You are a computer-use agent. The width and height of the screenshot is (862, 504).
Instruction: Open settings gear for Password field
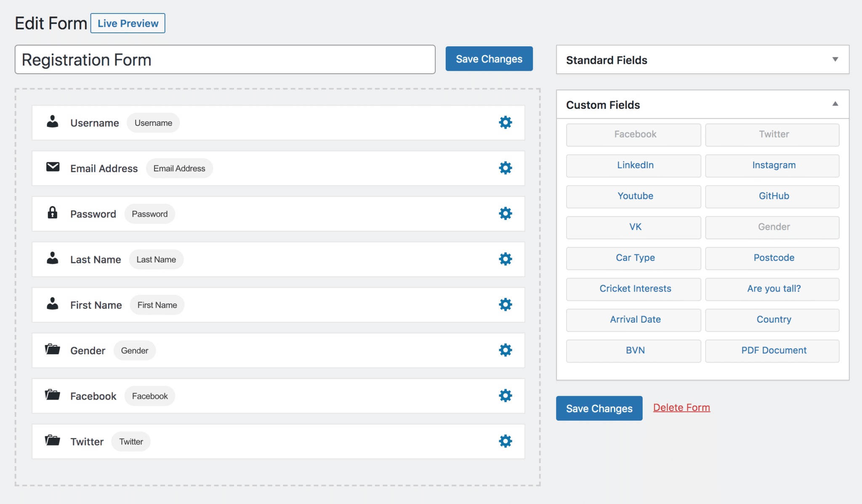point(505,213)
